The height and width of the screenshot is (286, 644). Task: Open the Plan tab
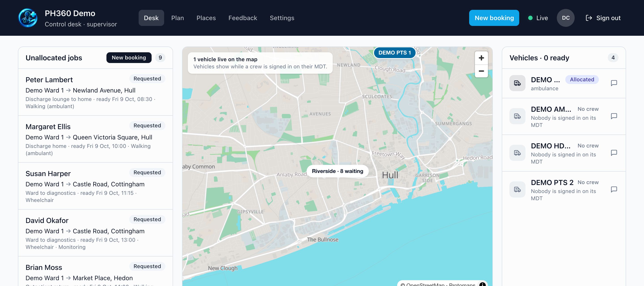(178, 18)
